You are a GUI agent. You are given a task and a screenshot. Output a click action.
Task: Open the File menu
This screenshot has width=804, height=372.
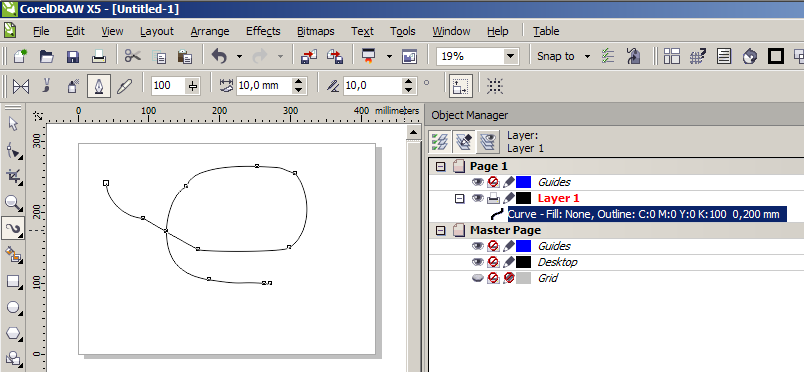pyautogui.click(x=41, y=31)
